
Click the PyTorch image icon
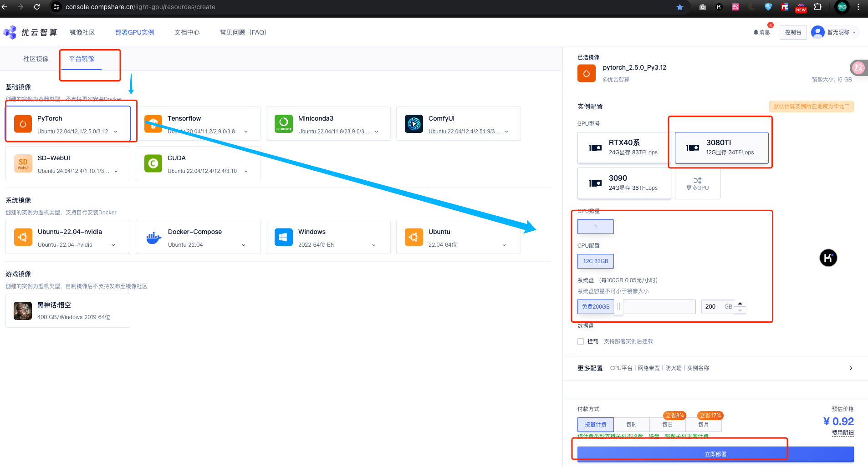click(23, 124)
